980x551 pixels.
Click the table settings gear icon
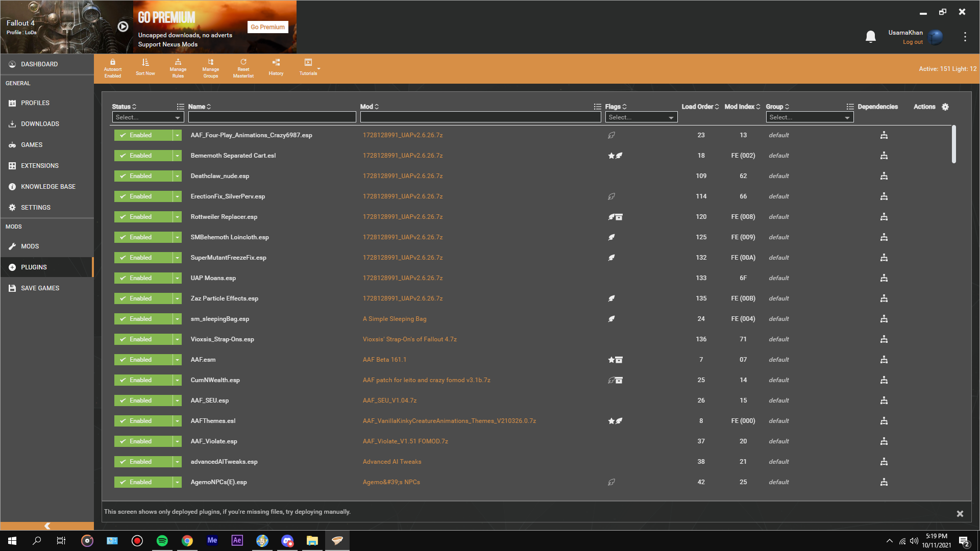[945, 107]
